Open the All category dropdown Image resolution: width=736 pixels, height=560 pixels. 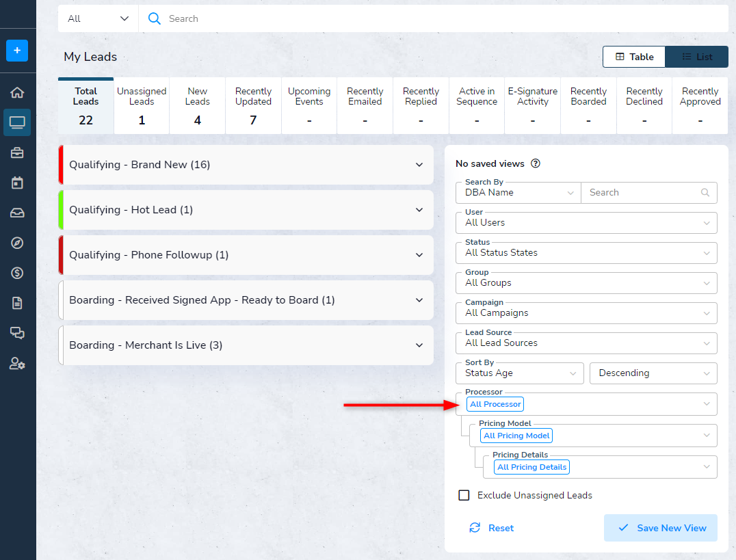pyautogui.click(x=98, y=18)
